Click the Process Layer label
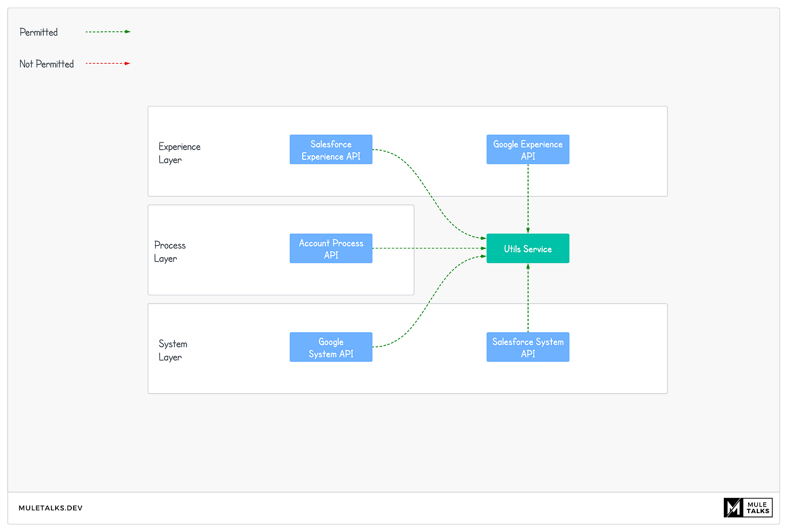The height and width of the screenshot is (532, 787). (x=170, y=252)
